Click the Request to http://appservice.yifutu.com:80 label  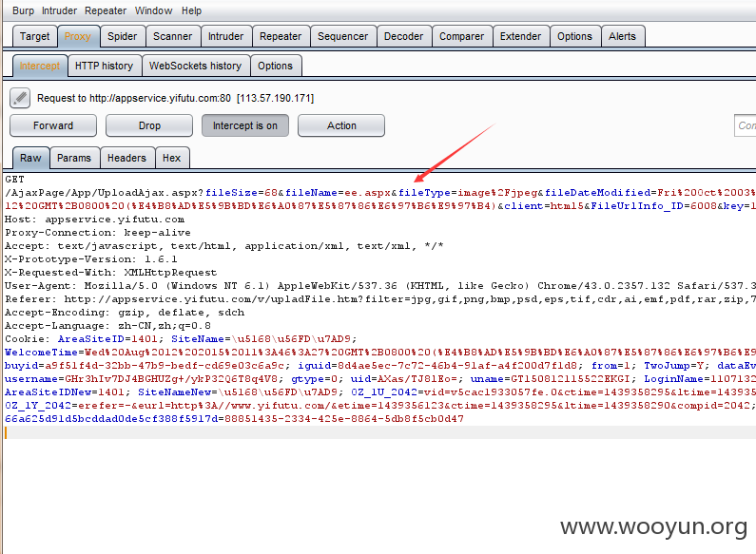pyautogui.click(x=176, y=98)
